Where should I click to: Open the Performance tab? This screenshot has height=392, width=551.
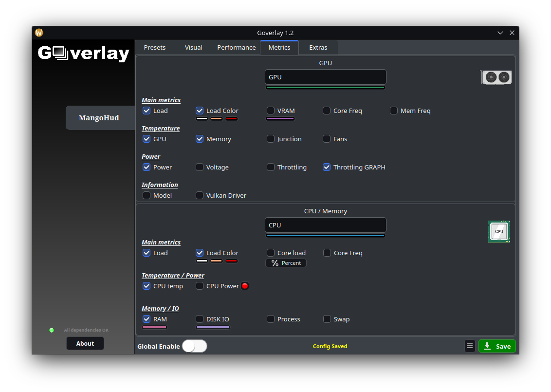[x=236, y=47]
